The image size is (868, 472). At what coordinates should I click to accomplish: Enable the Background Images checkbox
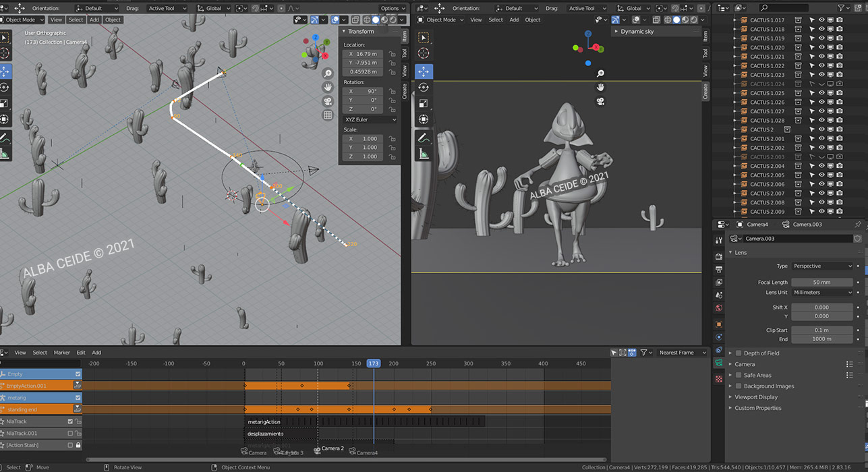pyautogui.click(x=739, y=386)
